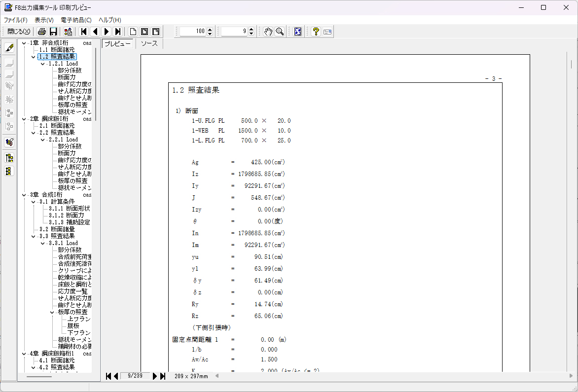Select 1.1 断面諸元 in the tree
The height and width of the screenshot is (392, 578).
pos(57,50)
